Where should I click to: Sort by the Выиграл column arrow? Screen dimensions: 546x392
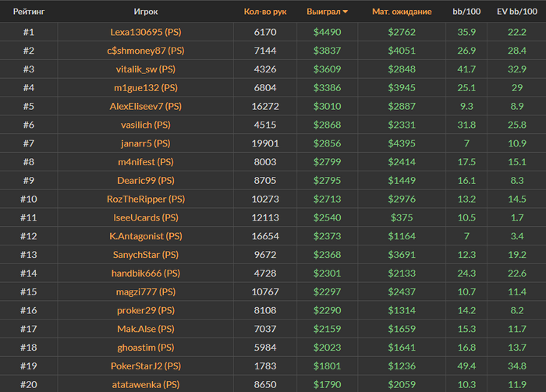[346, 12]
